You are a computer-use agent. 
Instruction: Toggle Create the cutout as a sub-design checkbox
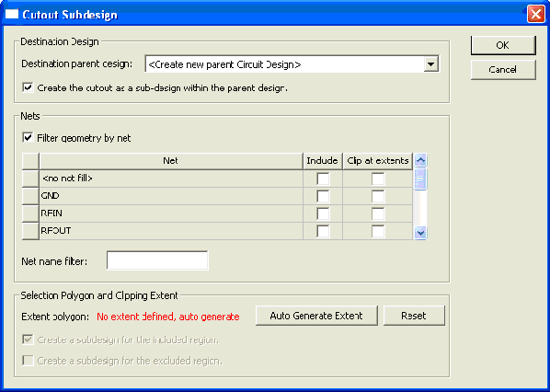pyautogui.click(x=29, y=87)
